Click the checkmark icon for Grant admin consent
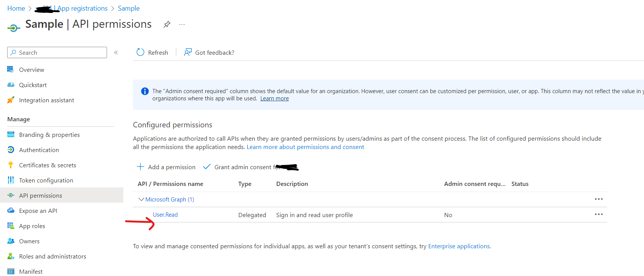This screenshot has width=644, height=276. (207, 167)
